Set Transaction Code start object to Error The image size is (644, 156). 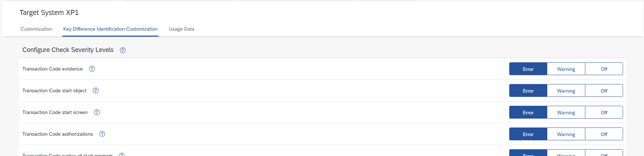click(528, 91)
